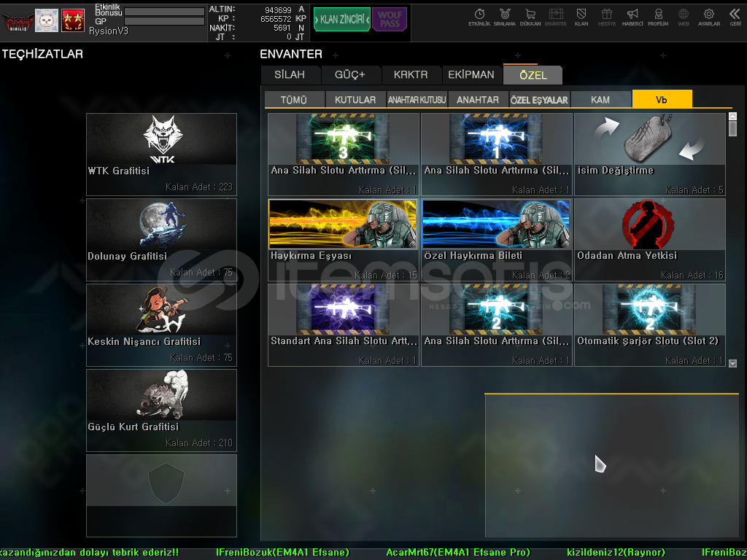Open the Haberci megaphone icon
The height and width of the screenshot is (560, 747).
[x=632, y=17]
